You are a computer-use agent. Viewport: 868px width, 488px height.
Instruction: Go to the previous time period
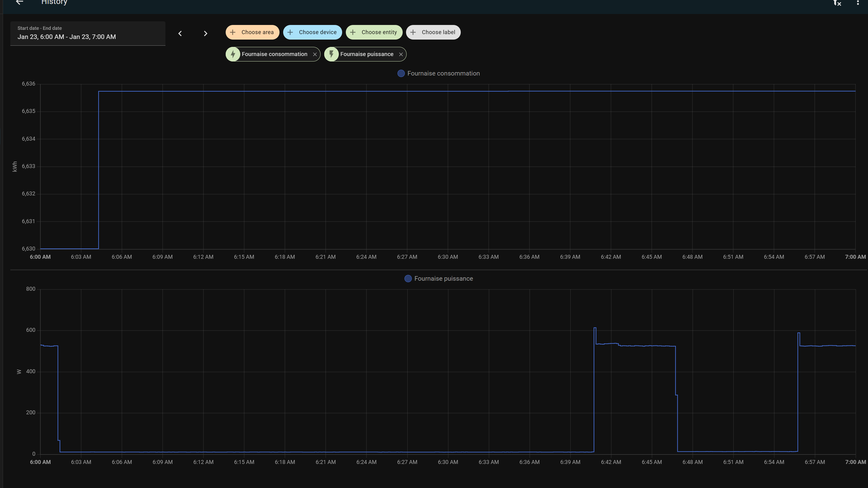(x=180, y=33)
